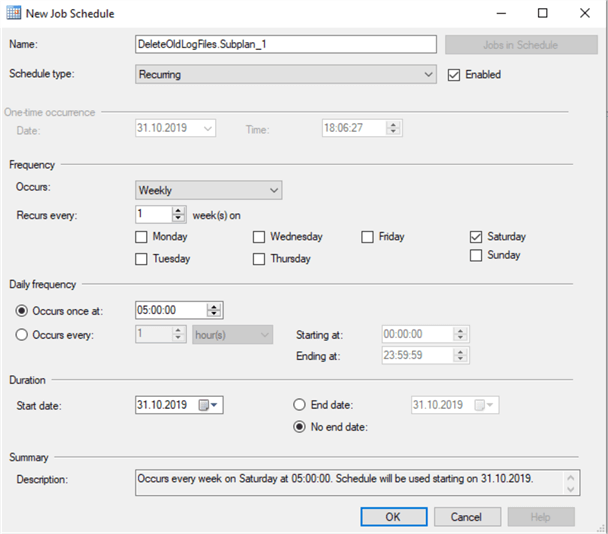
Task: Check the Monday checkbox
Action: [x=141, y=237]
